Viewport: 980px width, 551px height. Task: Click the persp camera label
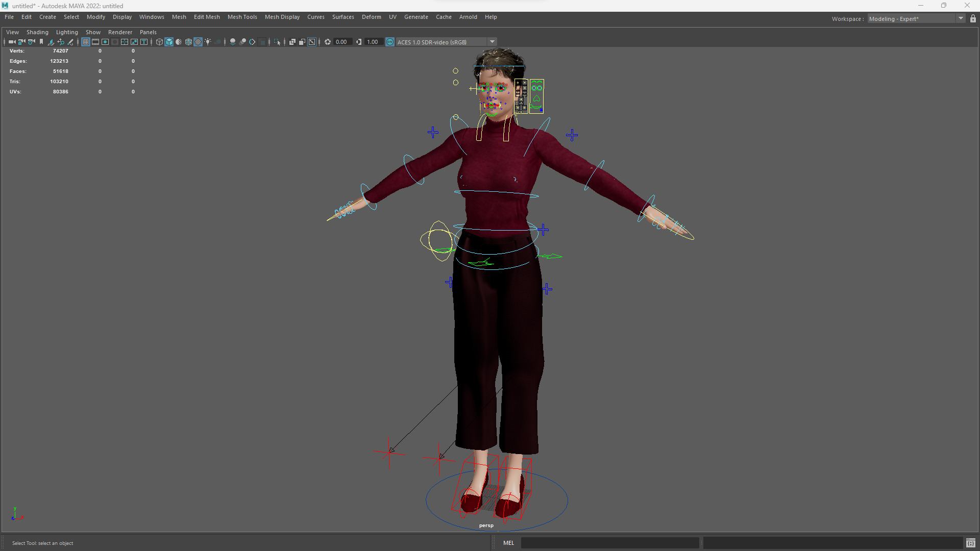486,525
